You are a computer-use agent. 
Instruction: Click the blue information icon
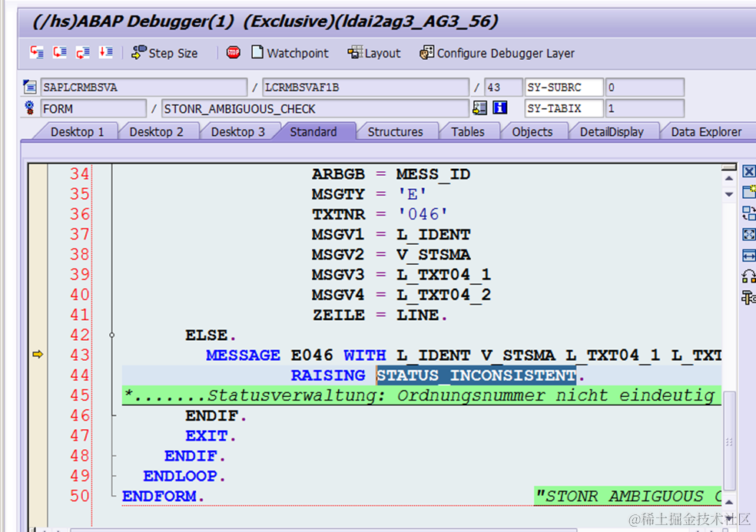pos(500,108)
